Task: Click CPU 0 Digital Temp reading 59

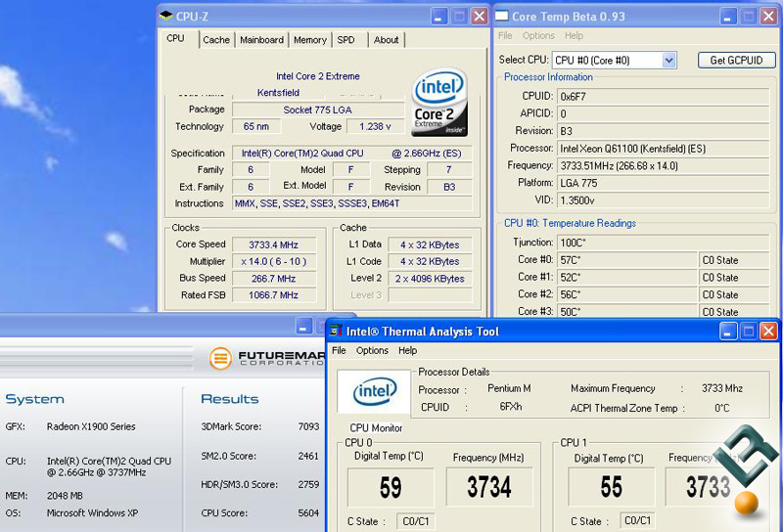Action: pyautogui.click(x=391, y=487)
